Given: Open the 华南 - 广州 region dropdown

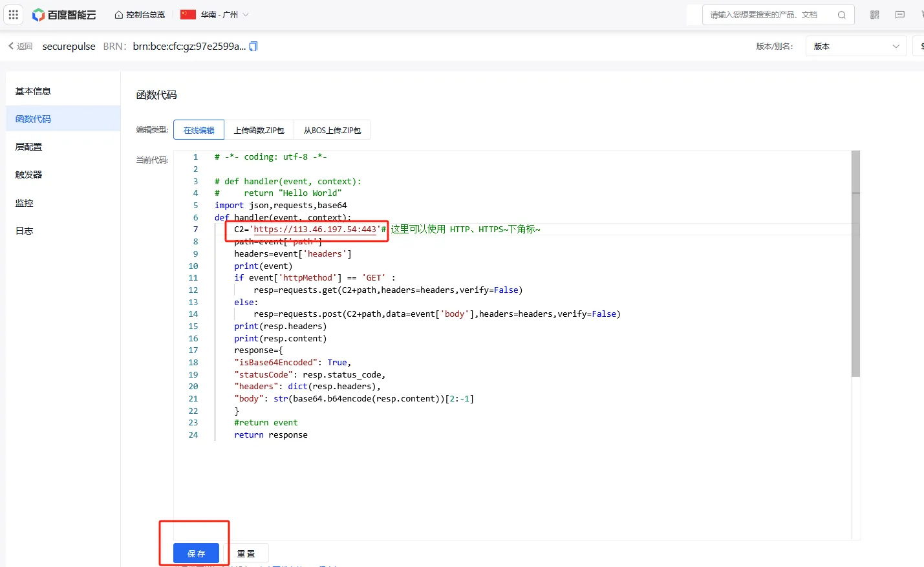Looking at the screenshot, I should tap(215, 14).
